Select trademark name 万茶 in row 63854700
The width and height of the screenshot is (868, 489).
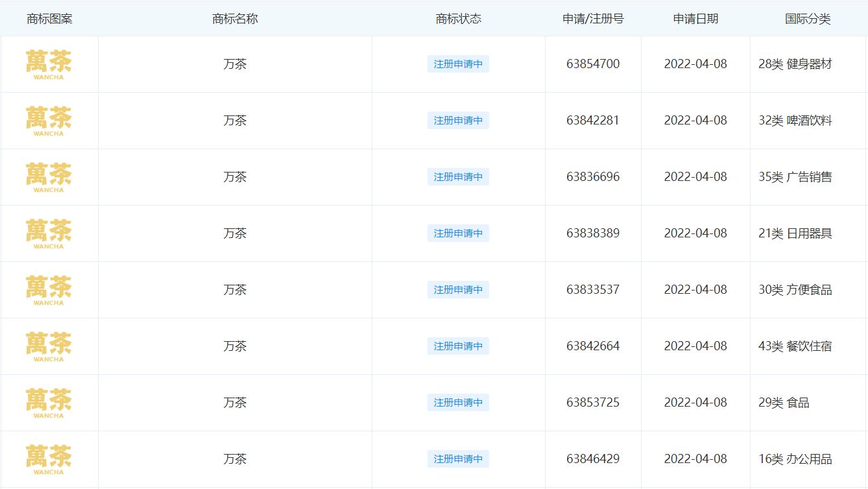click(235, 64)
